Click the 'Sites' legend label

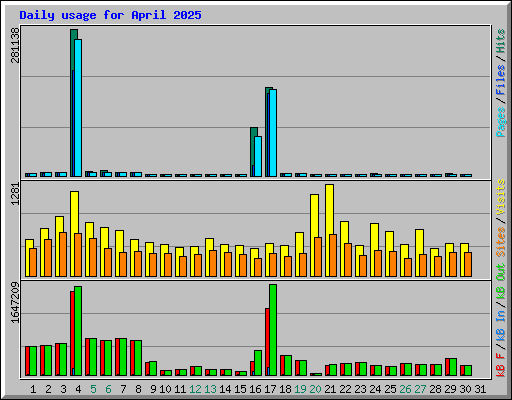(501, 242)
